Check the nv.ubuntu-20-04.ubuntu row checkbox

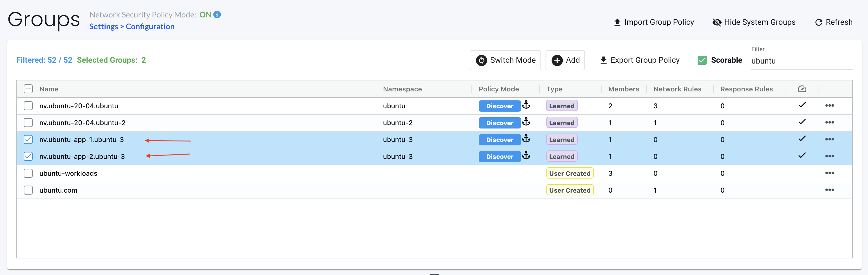pyautogui.click(x=28, y=106)
